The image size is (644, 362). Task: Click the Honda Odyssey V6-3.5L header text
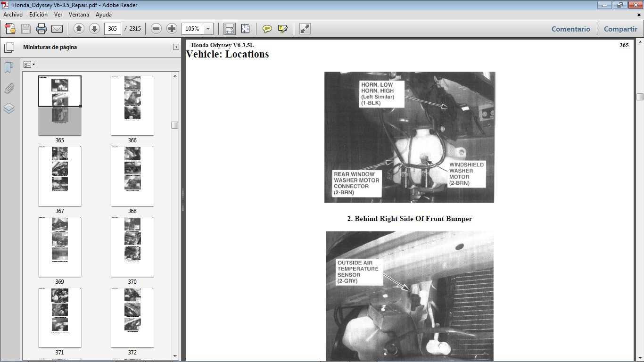tap(223, 45)
